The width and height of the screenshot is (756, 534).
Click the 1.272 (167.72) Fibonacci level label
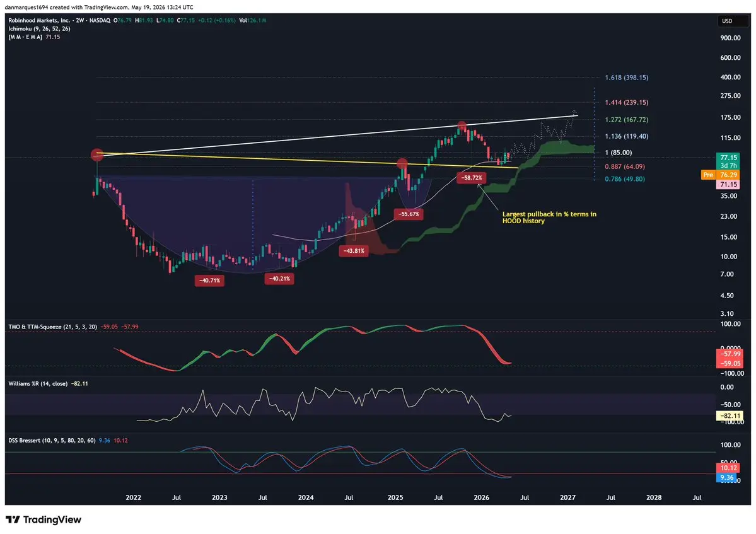coord(627,120)
